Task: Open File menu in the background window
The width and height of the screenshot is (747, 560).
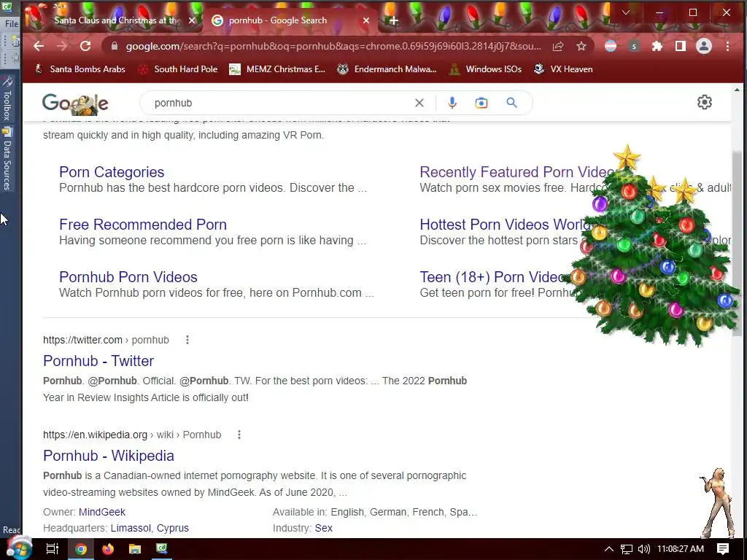Action: pos(12,23)
